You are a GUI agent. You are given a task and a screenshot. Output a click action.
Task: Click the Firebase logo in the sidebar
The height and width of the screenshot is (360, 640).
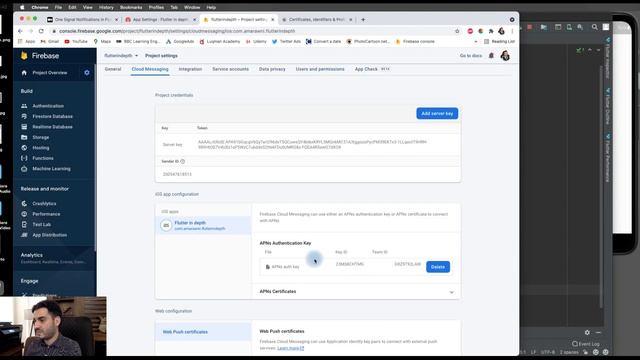click(40, 56)
